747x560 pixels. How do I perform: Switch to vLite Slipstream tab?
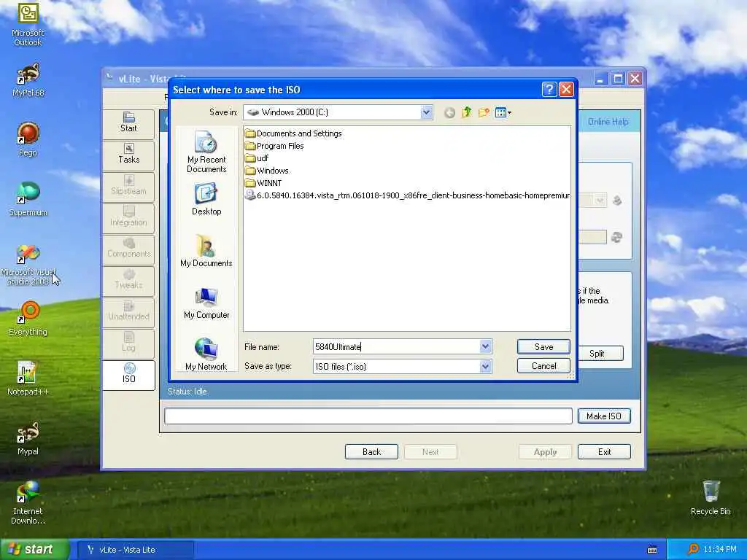coord(128,186)
